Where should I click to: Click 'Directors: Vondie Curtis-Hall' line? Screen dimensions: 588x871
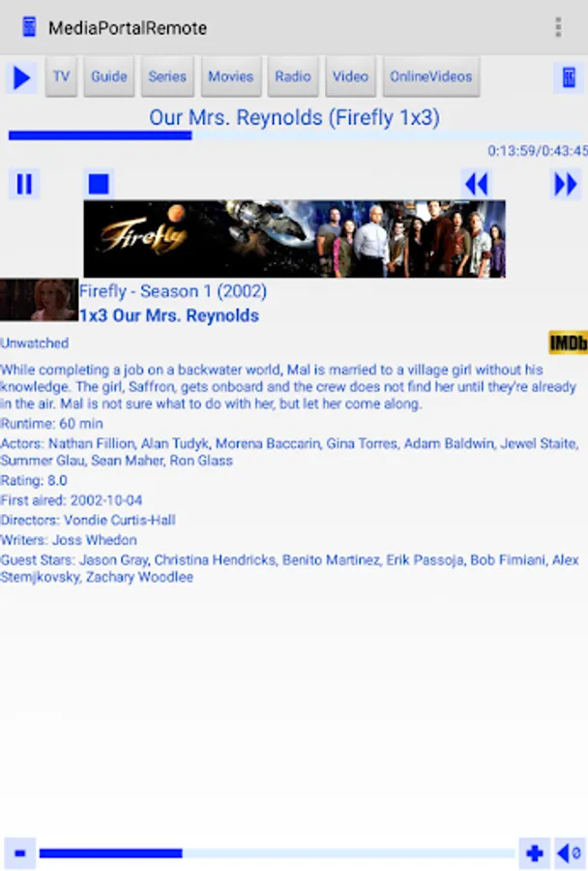(88, 521)
